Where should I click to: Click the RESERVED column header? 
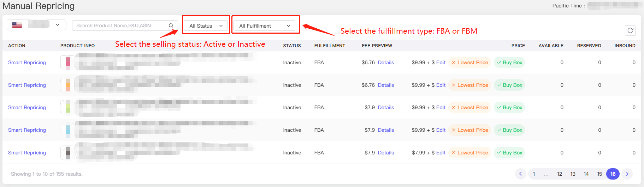[x=589, y=46]
